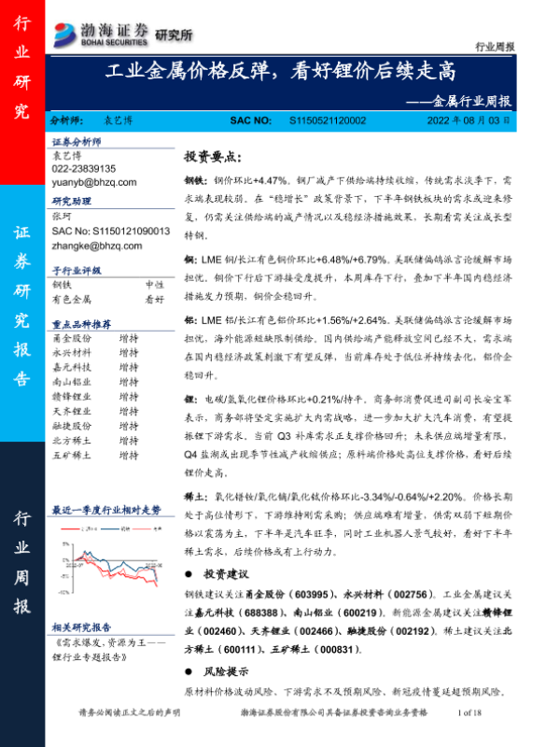Image resolution: width=560 pixels, height=747 pixels.
Task: Click the Bohai Securities logo icon
Action: pos(65,33)
